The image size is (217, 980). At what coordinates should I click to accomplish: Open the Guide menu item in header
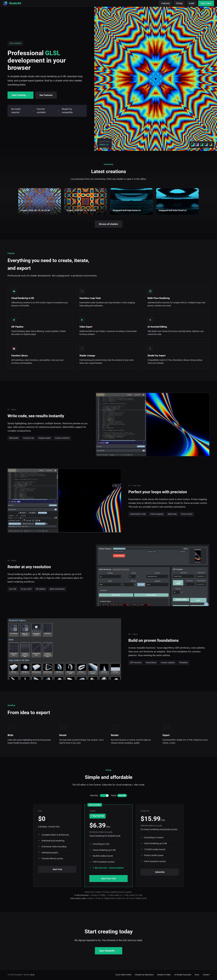[192, 3]
